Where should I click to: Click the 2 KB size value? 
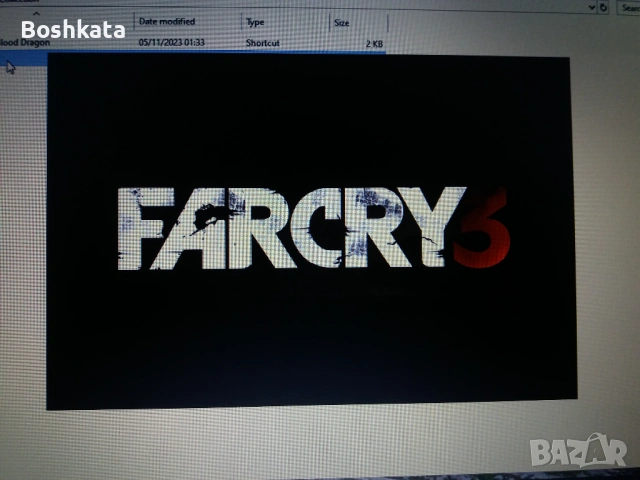point(374,43)
